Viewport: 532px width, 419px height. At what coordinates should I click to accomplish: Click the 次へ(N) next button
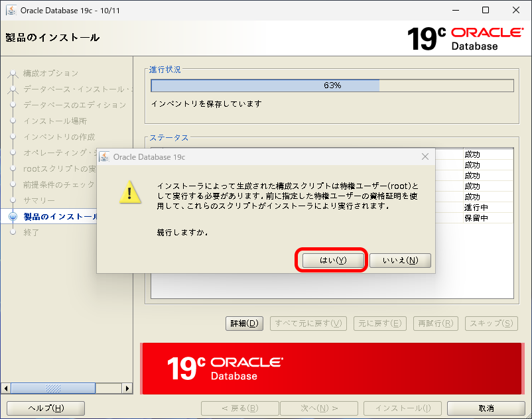(319, 408)
